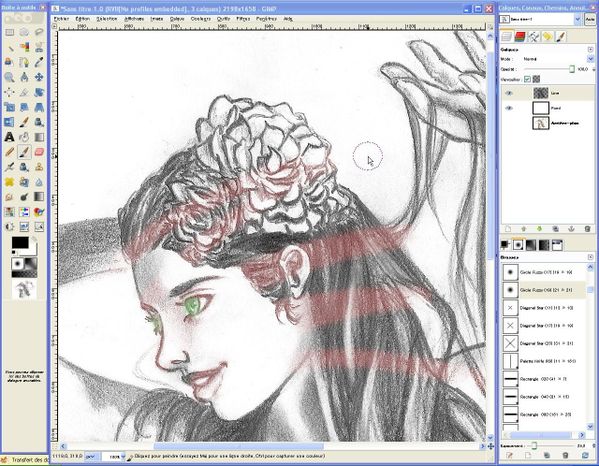Switch to the Channels tab

click(x=520, y=37)
